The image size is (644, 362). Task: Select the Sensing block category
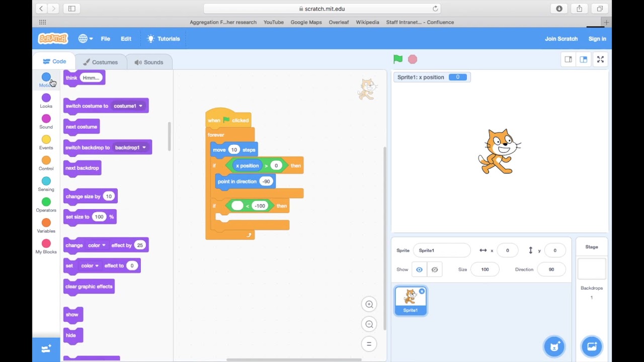pos(46,185)
